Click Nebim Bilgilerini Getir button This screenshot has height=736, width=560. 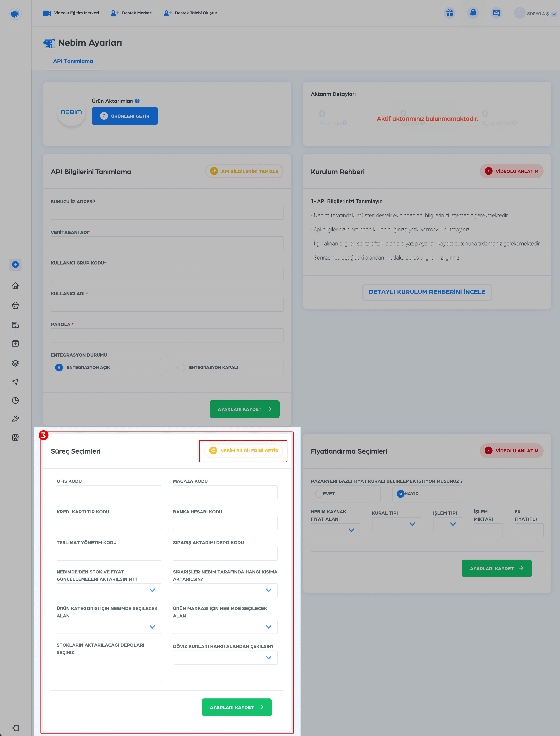tap(243, 451)
